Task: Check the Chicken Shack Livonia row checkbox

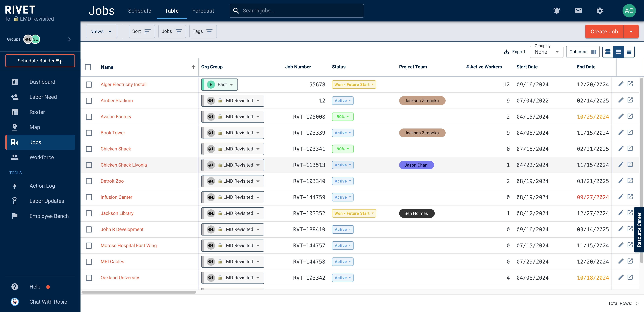Action: coord(89,165)
